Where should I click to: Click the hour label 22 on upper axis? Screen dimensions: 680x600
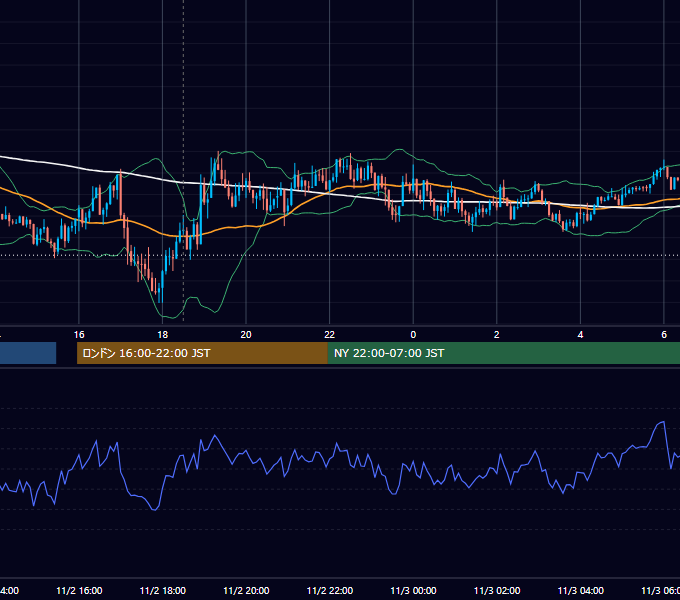(x=330, y=335)
